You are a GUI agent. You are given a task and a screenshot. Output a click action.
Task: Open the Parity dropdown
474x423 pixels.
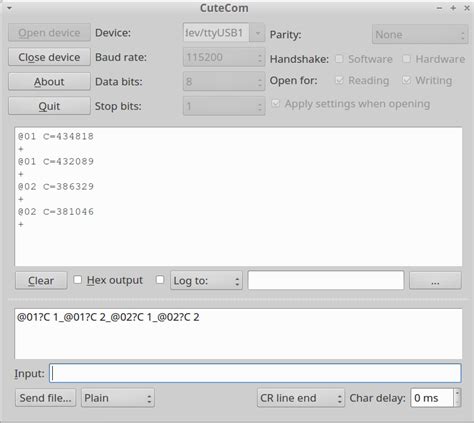(x=420, y=35)
